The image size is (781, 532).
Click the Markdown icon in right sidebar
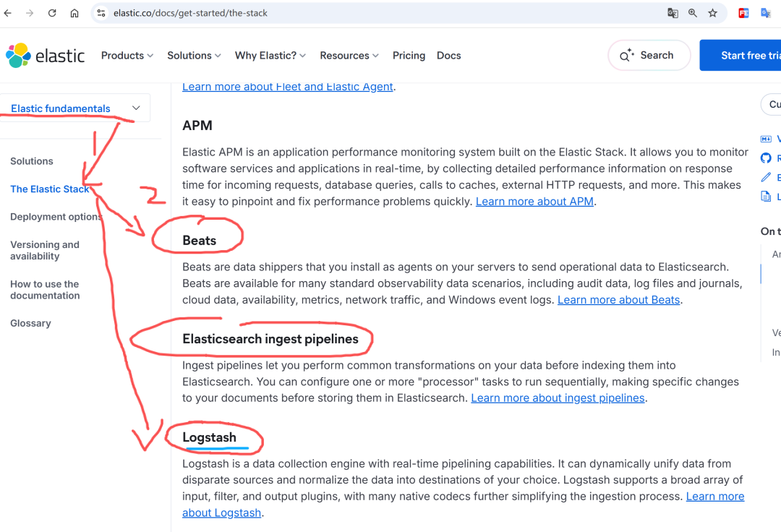coord(766,139)
